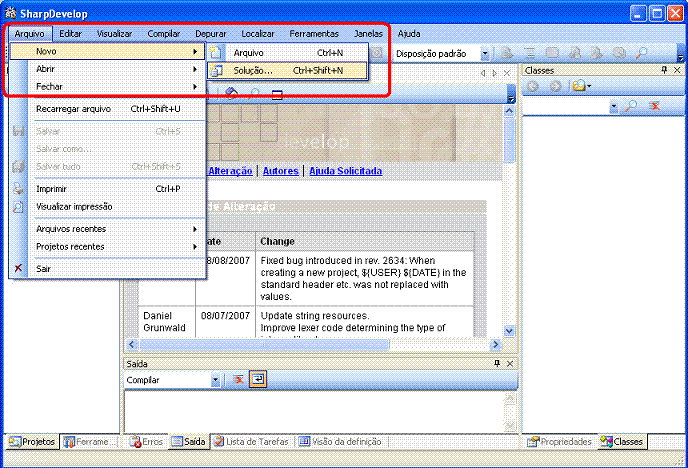Follow the Alteração link
688x468 pixels.
[x=230, y=171]
